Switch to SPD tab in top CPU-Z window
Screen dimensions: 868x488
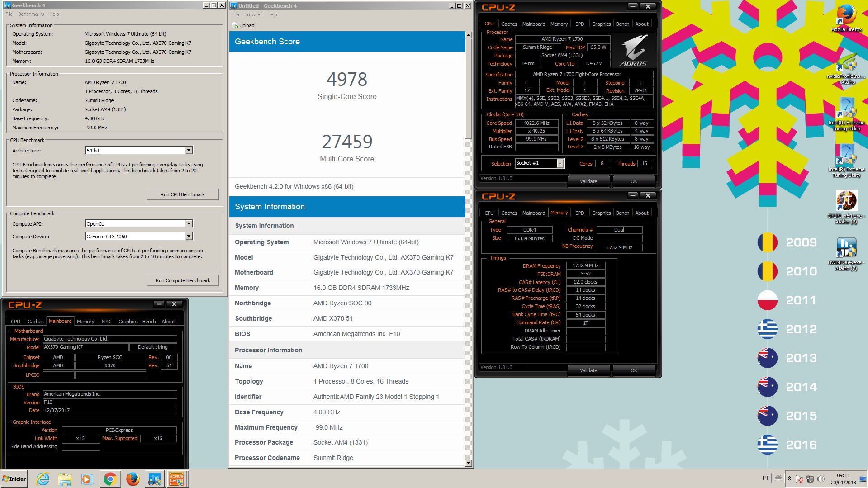[579, 24]
